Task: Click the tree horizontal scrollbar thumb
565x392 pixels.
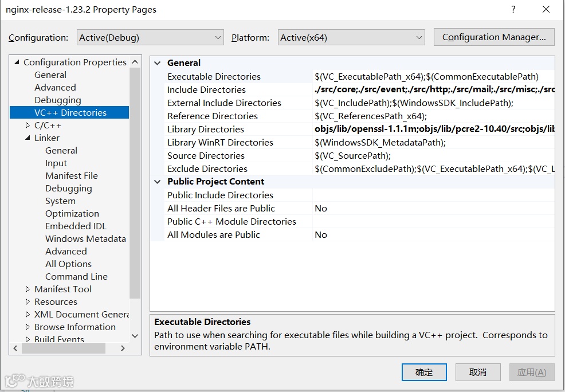Action: coord(64,348)
